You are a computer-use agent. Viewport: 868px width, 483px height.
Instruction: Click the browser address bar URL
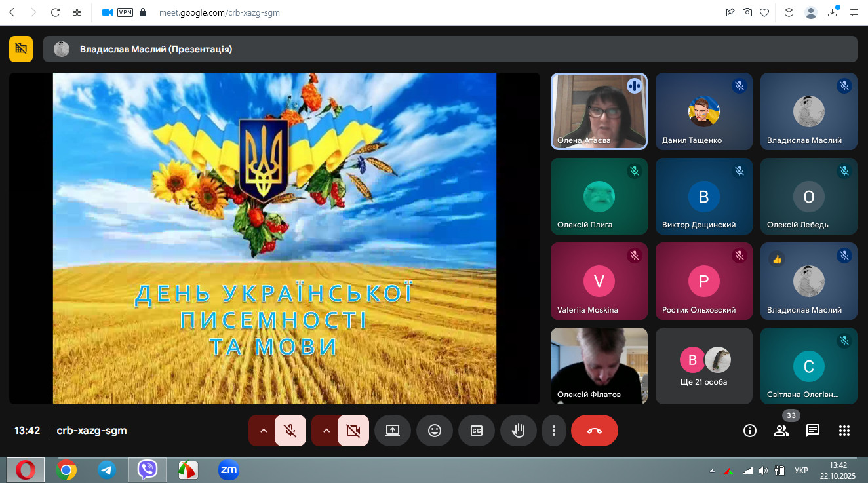[219, 12]
